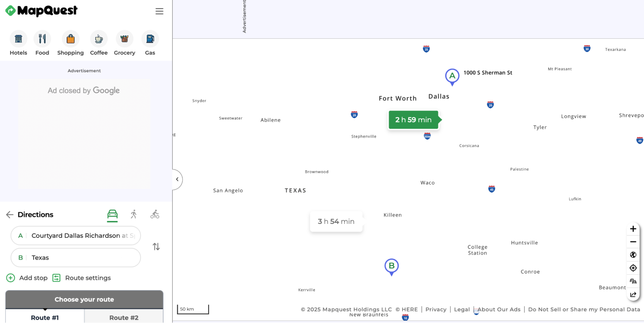Viewport: 644px width, 323px height.
Task: Click the Abilene city label
Action: [x=271, y=120]
